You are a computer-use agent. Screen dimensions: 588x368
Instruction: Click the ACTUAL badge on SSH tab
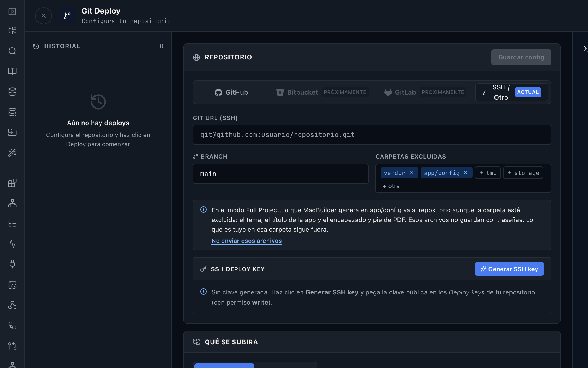pos(528,92)
